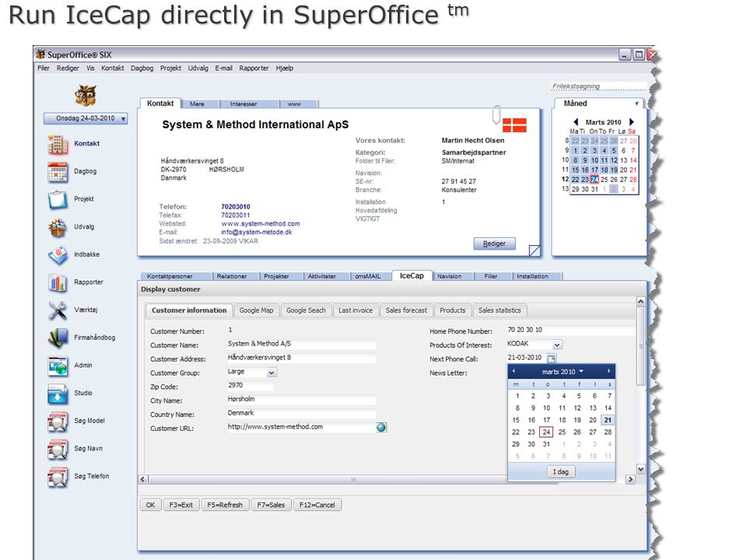
Task: Open the Rapporter chart icon
Action: pos(58,282)
